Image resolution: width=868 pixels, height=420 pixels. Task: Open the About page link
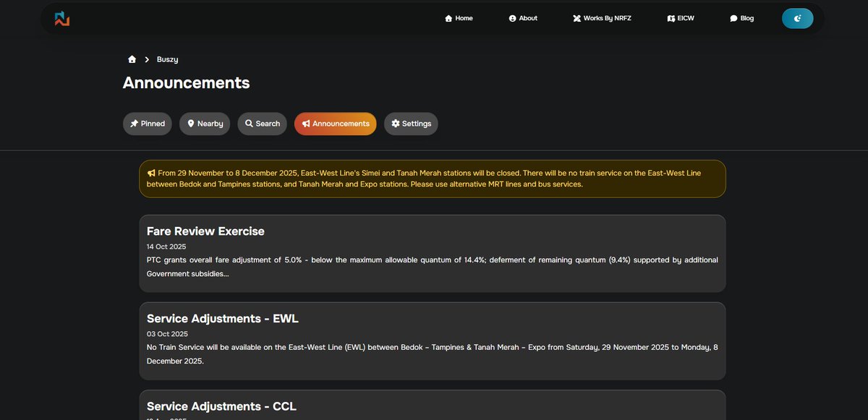(x=523, y=18)
